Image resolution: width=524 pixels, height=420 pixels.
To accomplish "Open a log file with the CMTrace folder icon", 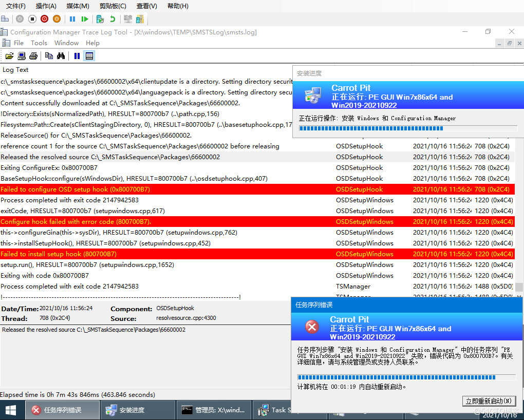I will coord(9,56).
